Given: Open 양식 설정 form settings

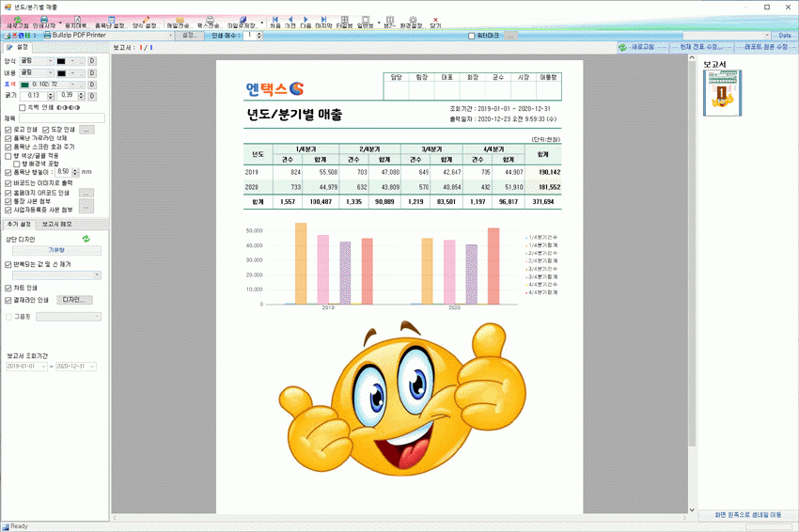Looking at the screenshot, I should pos(147,22).
